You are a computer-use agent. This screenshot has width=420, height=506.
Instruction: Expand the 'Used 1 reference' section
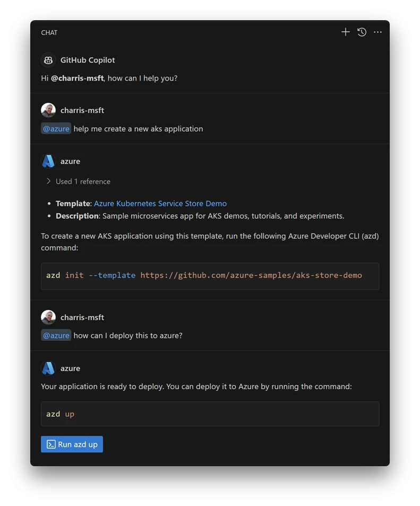79,182
